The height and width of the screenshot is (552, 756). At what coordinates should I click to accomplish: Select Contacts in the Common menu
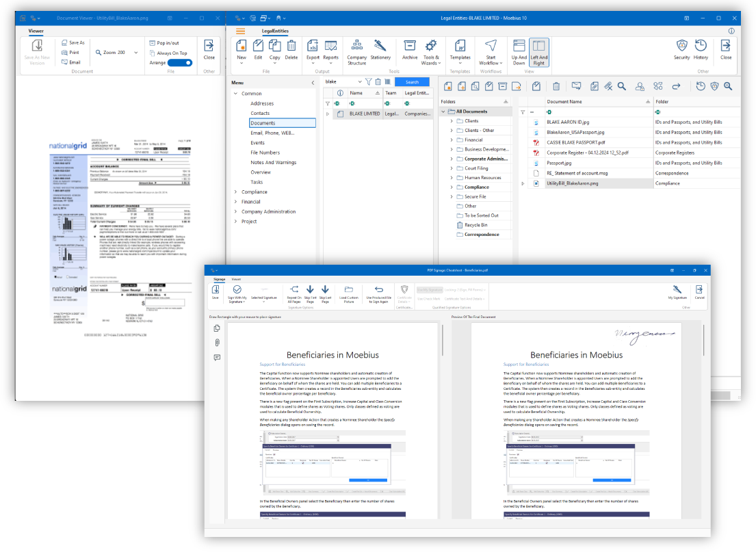pos(260,114)
